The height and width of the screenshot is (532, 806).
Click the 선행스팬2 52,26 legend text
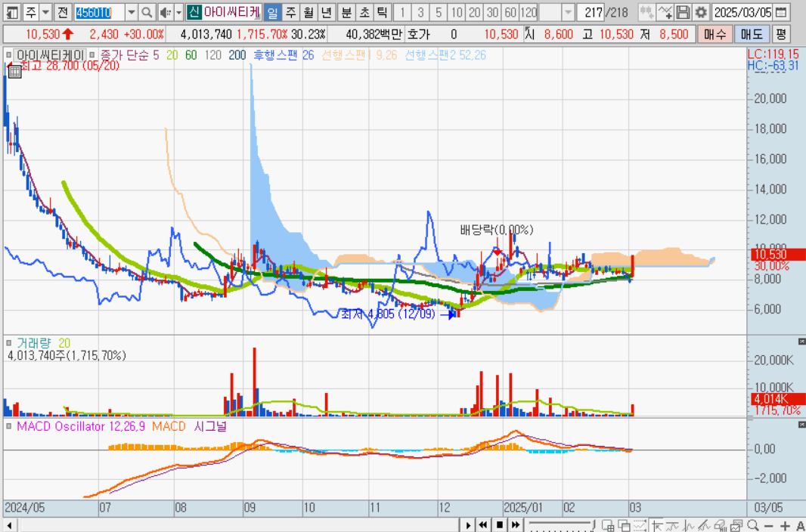pyautogui.click(x=445, y=55)
